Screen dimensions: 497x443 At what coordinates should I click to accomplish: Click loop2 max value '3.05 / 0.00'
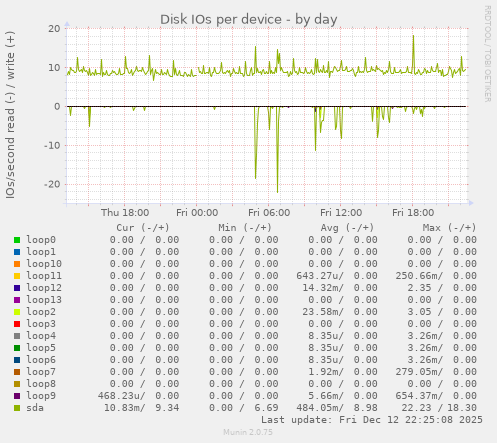click(x=442, y=312)
